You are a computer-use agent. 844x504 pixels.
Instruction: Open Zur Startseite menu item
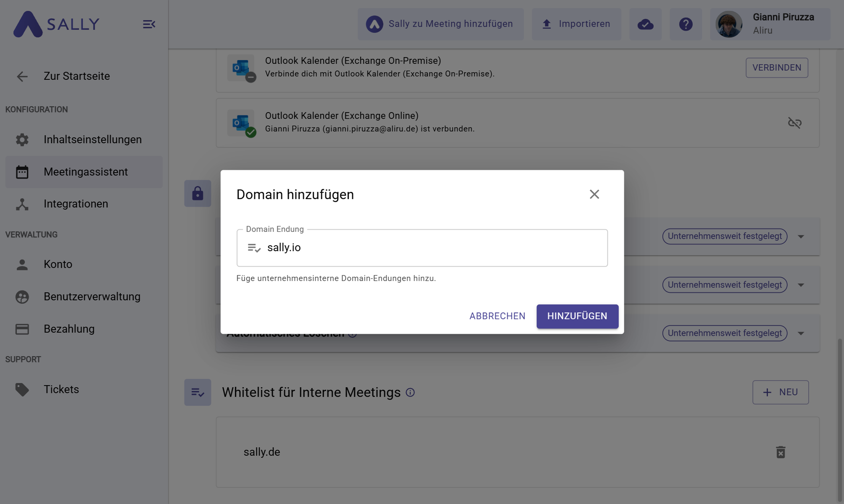coord(84,76)
